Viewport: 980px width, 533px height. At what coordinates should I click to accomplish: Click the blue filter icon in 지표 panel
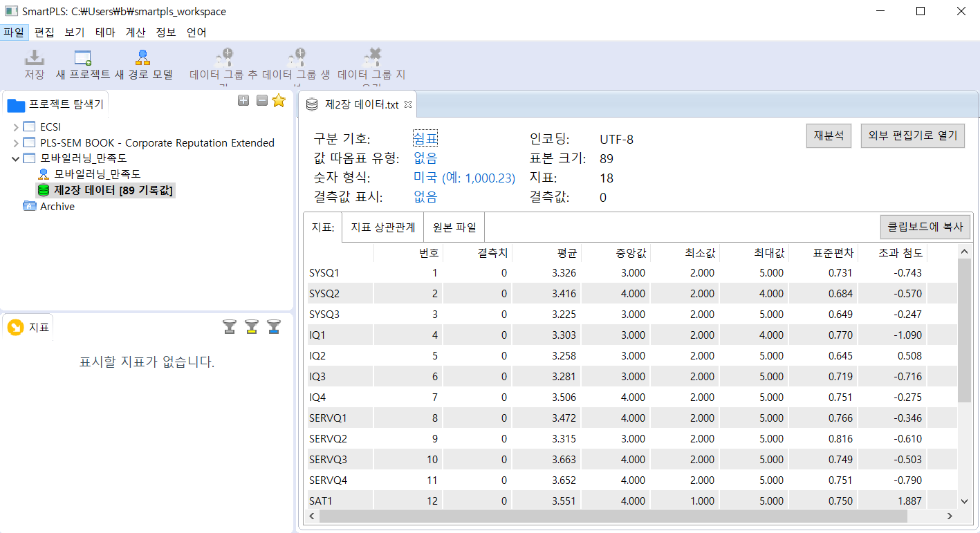(x=274, y=326)
